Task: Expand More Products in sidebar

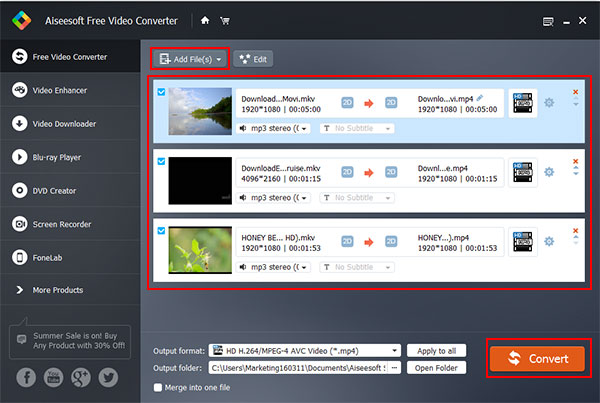Action: click(70, 290)
